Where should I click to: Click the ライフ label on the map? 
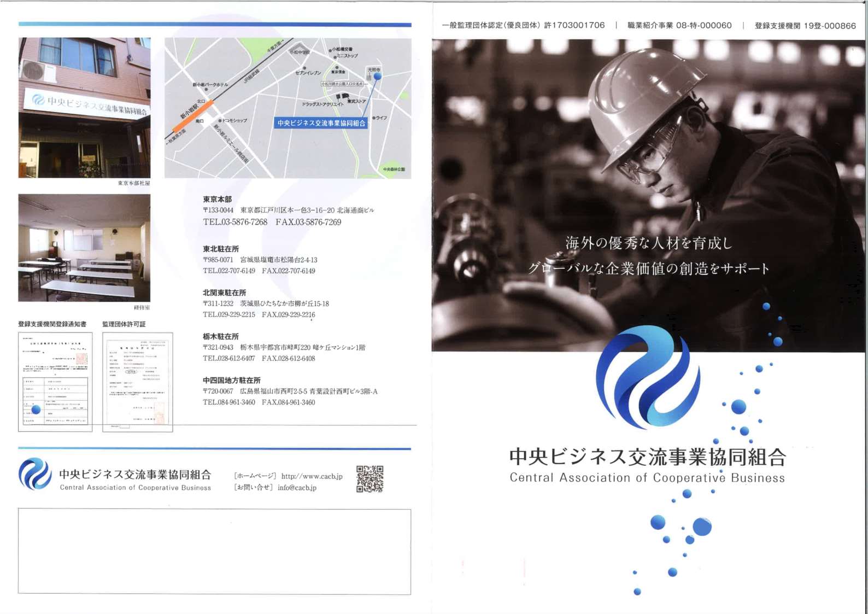pos(382,118)
